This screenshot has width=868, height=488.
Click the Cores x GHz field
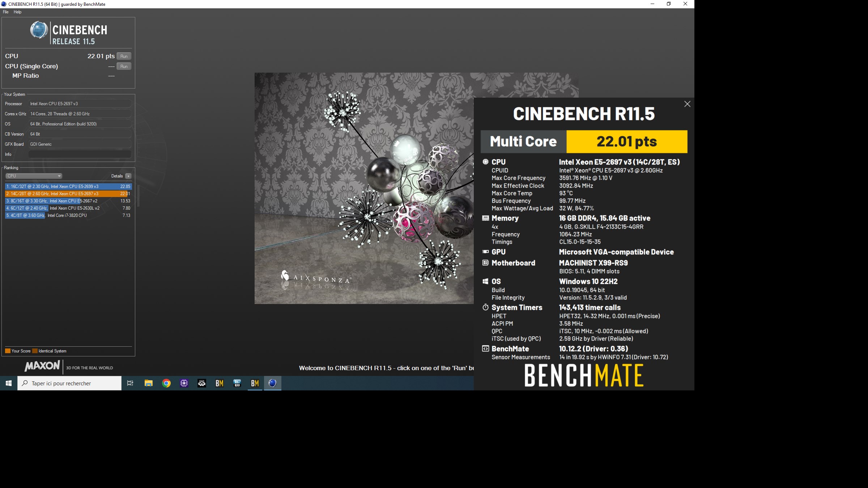point(80,114)
